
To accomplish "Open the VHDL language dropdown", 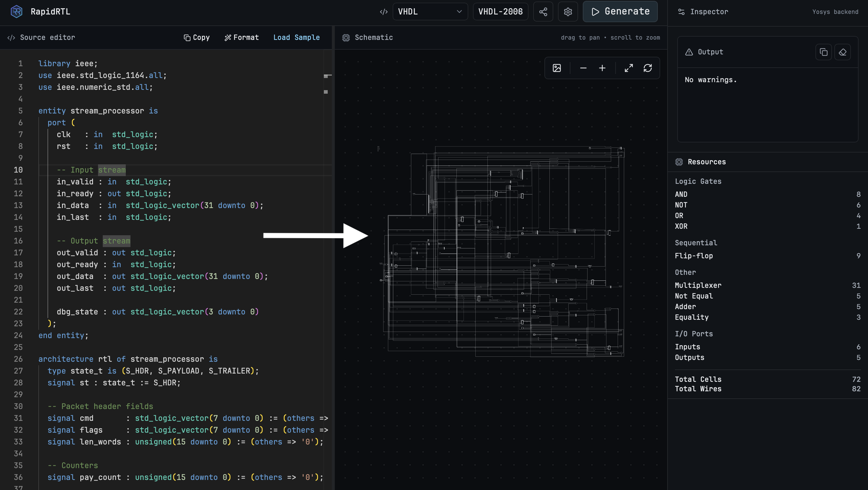I will pos(430,12).
